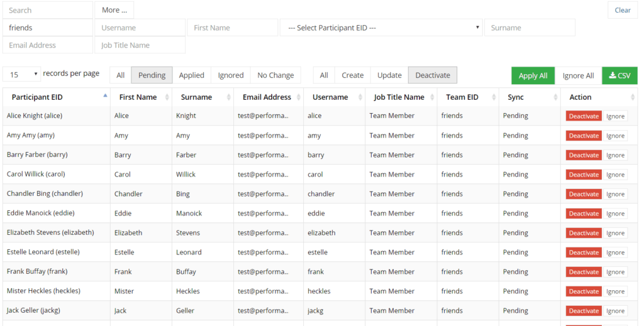Click into the Search field

point(48,10)
